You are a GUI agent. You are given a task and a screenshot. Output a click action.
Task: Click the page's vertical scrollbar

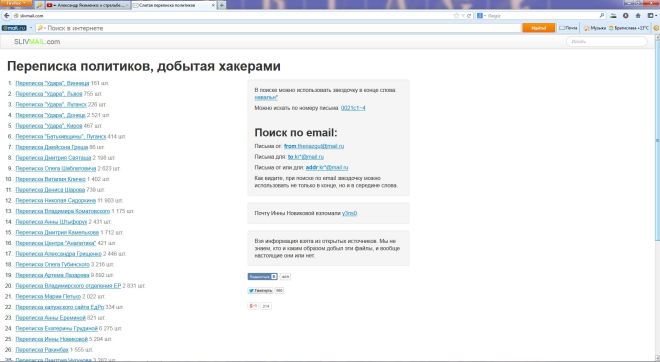pyautogui.click(x=657, y=139)
